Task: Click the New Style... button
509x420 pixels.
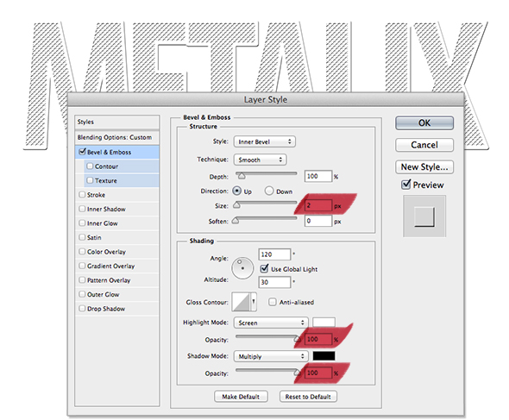Action: click(x=424, y=166)
